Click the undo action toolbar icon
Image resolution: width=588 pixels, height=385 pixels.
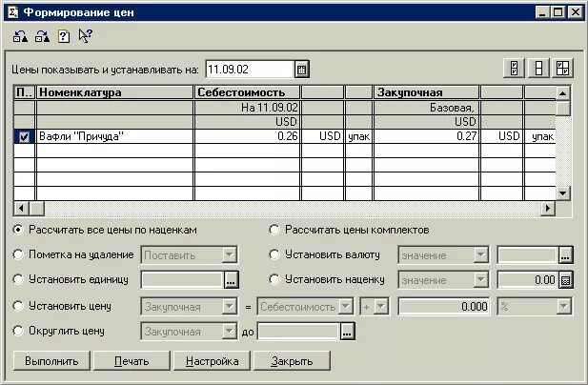20,36
